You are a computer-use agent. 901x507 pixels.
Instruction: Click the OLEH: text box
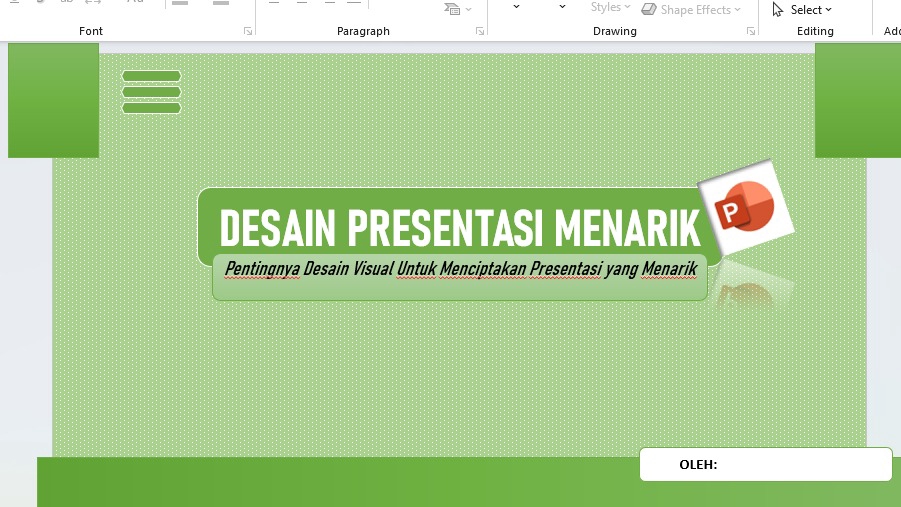pyautogui.click(x=765, y=464)
